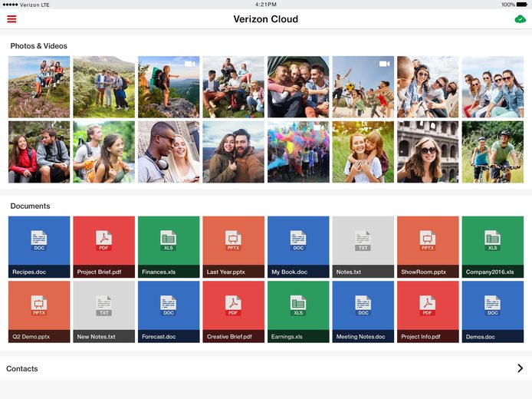Open four friends in denim sunglasses photo
Image resolution: width=532 pixels, height=399 pixels.
pos(493,87)
